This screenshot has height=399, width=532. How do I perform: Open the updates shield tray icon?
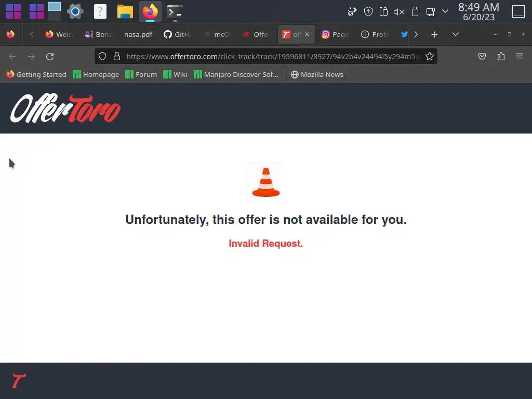click(x=368, y=11)
